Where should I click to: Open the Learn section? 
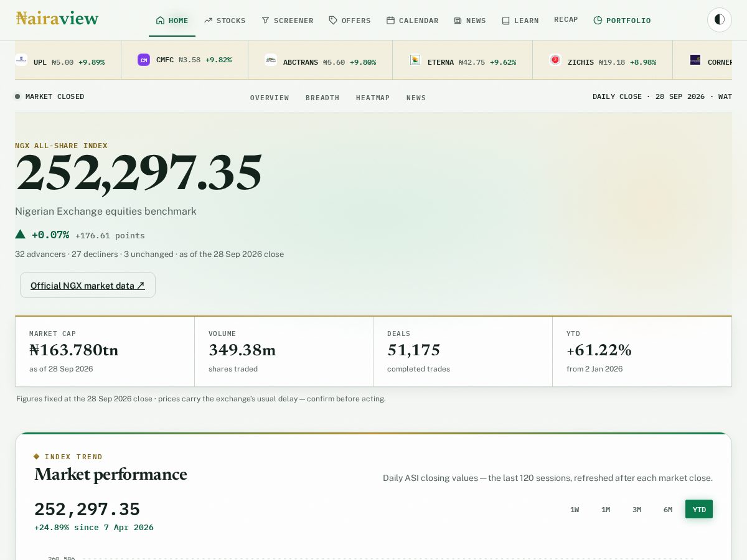pos(520,21)
